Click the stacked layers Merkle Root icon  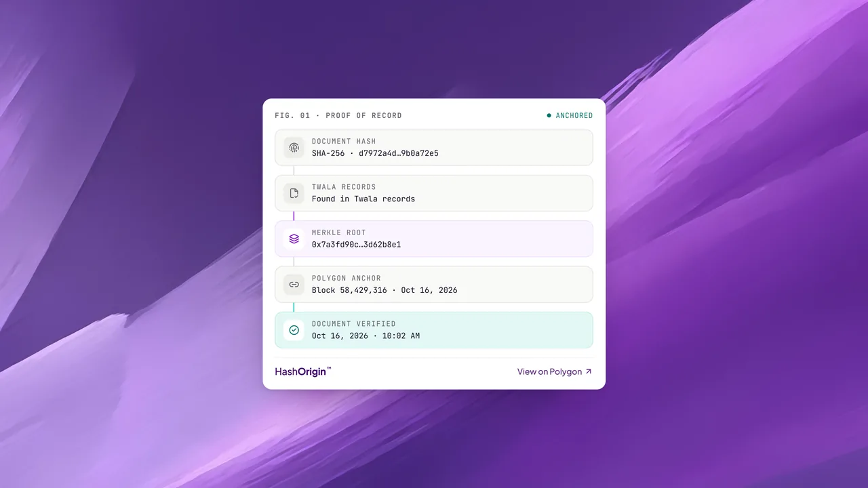[x=294, y=239]
